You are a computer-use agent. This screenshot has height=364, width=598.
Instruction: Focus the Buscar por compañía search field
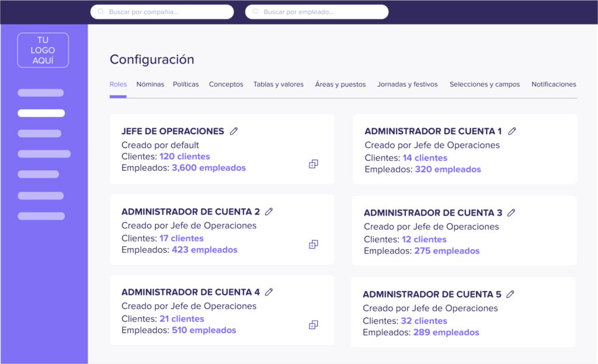pyautogui.click(x=162, y=12)
